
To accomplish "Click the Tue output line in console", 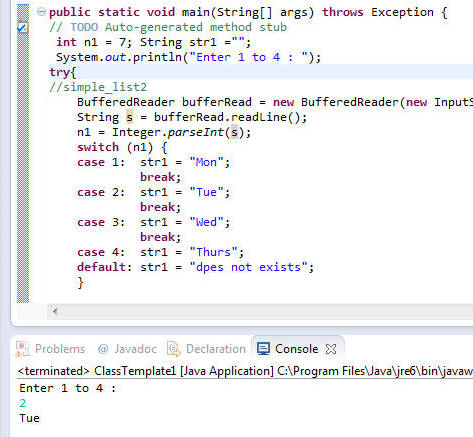I will [x=30, y=418].
